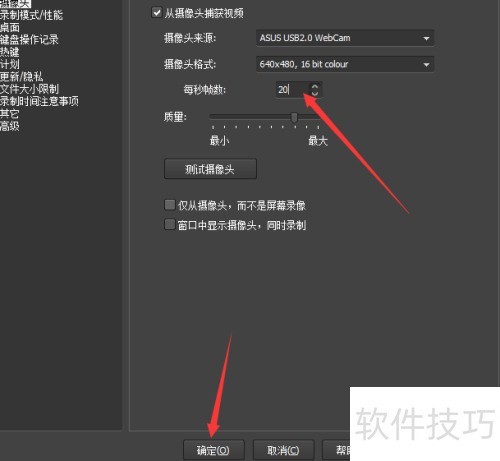
Task: Enable 仅从摄像头，而不是屏幕录像 checkbox
Action: pos(170,205)
